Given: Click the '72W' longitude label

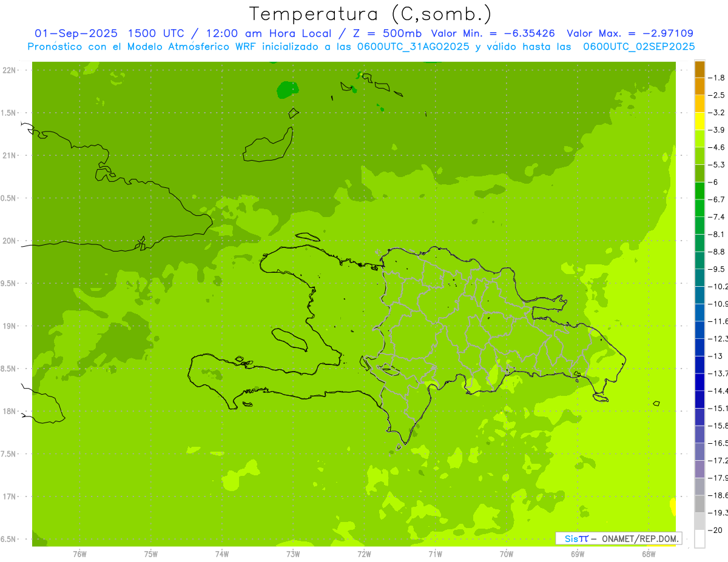Looking at the screenshot, I should point(364,554).
